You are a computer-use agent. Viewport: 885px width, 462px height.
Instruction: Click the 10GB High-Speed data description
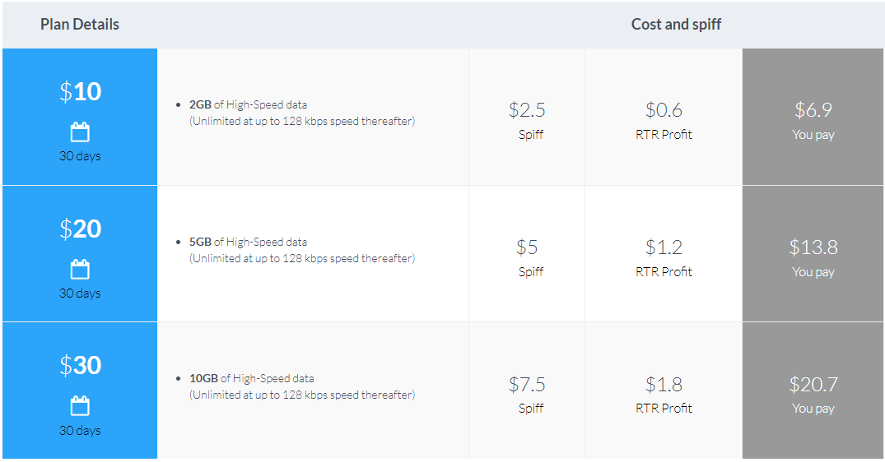(x=302, y=386)
